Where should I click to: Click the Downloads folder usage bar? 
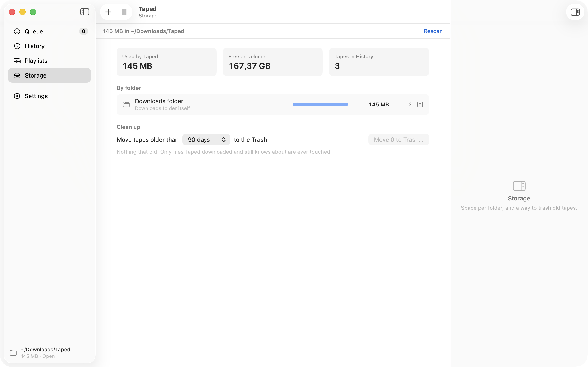(320, 104)
